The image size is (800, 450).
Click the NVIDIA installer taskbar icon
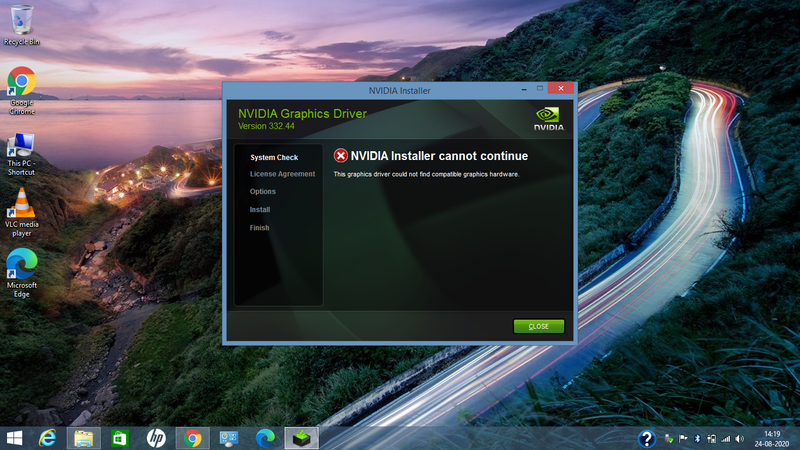click(302, 438)
